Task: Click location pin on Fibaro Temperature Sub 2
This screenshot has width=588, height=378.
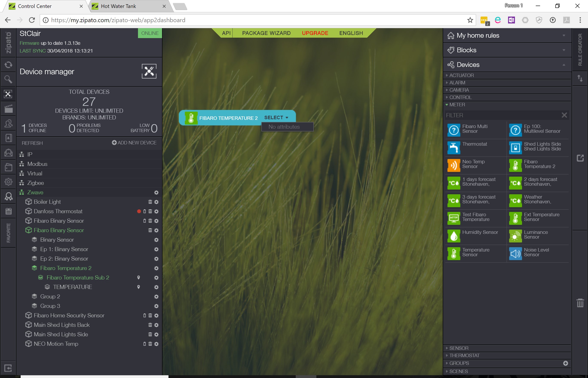Action: pos(139,278)
